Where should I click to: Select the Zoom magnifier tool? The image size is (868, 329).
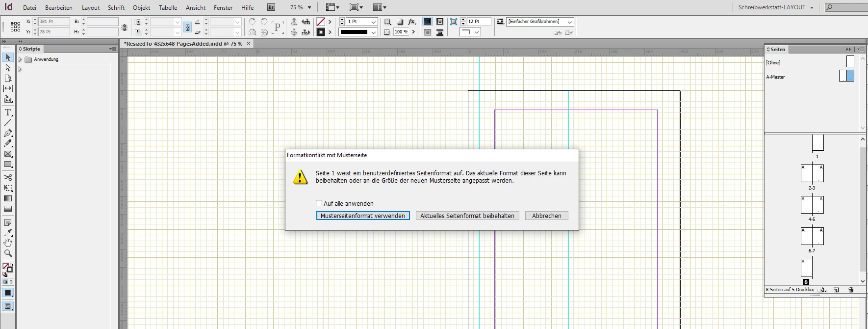coord(8,253)
